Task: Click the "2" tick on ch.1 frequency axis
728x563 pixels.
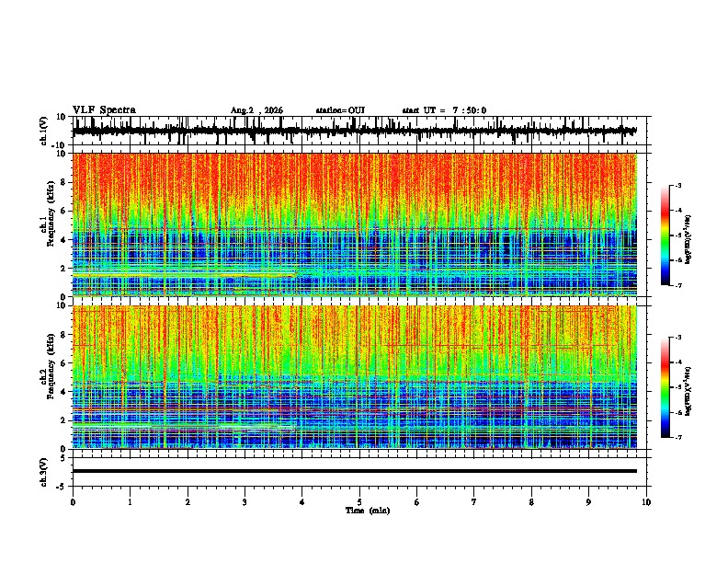Action: click(x=63, y=269)
